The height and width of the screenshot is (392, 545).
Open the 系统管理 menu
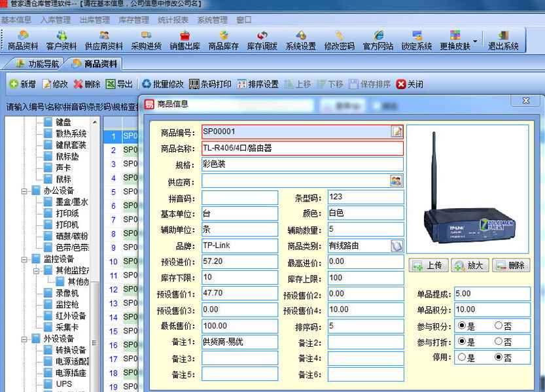(x=213, y=20)
